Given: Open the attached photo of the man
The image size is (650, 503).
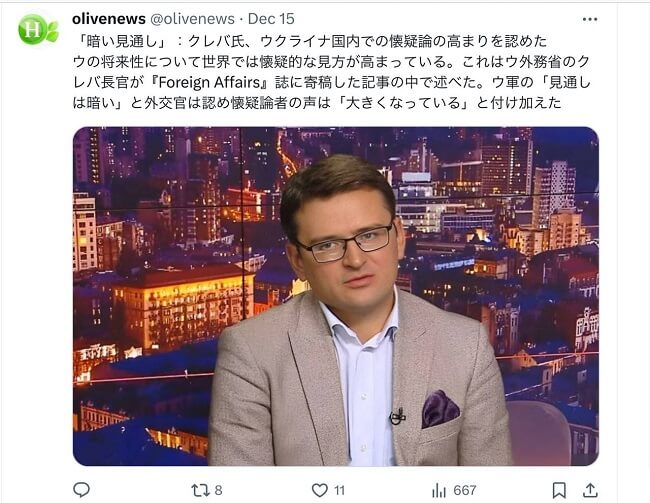Looking at the screenshot, I should pyautogui.click(x=336, y=296).
